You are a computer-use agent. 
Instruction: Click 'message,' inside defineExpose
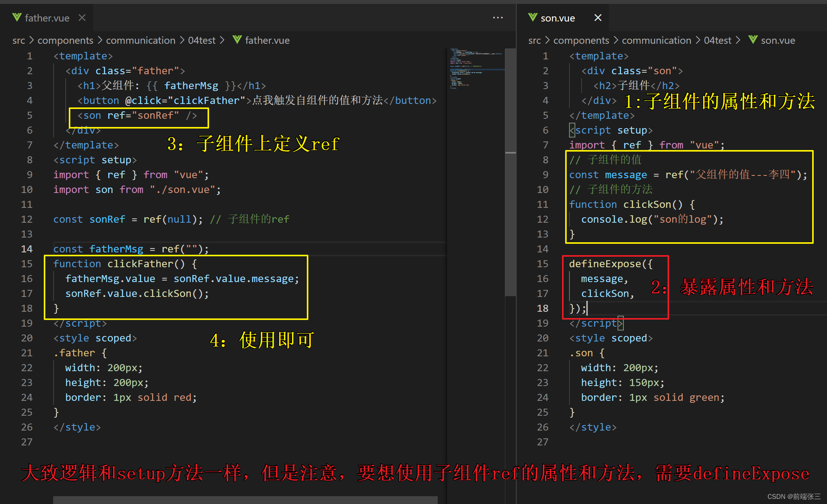605,279
